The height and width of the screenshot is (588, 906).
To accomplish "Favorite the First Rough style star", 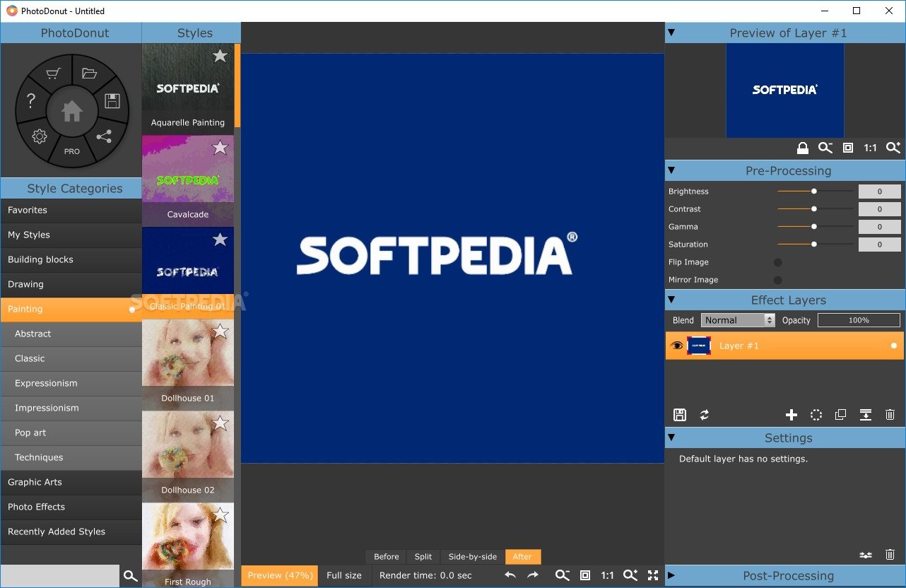I will [220, 514].
